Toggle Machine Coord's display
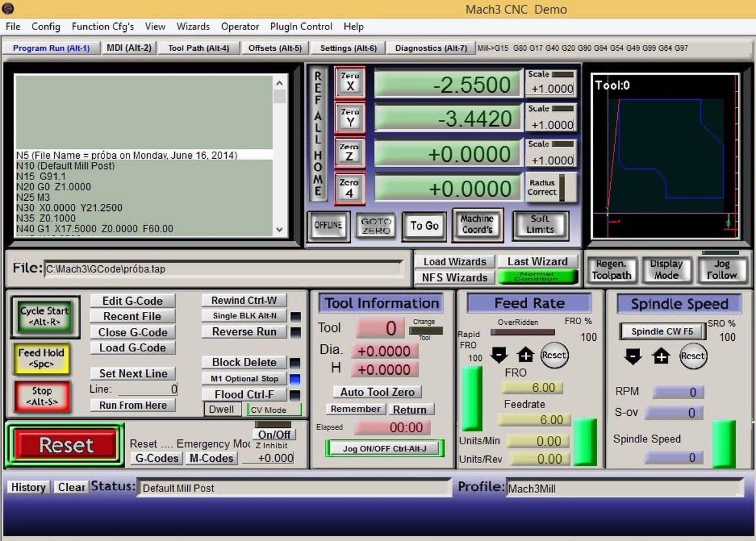The width and height of the screenshot is (756, 541). click(x=477, y=224)
